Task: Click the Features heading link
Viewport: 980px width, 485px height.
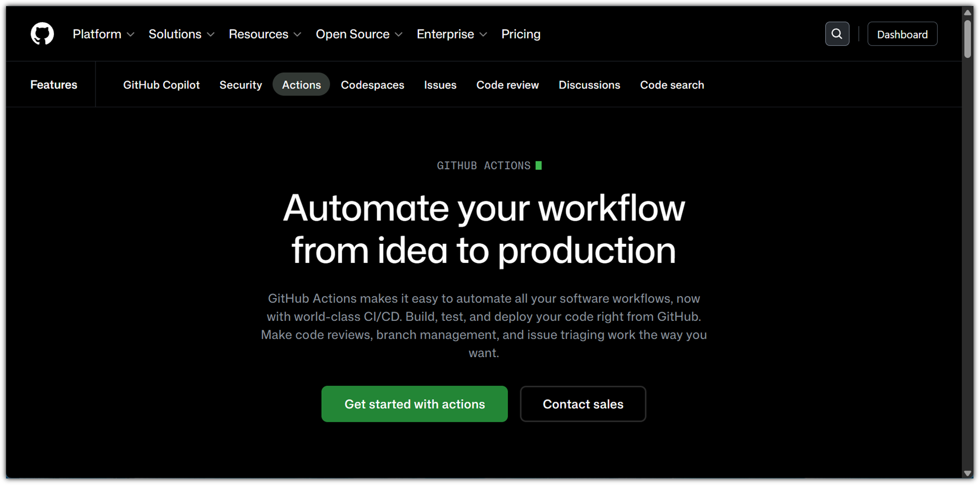Action: (54, 84)
